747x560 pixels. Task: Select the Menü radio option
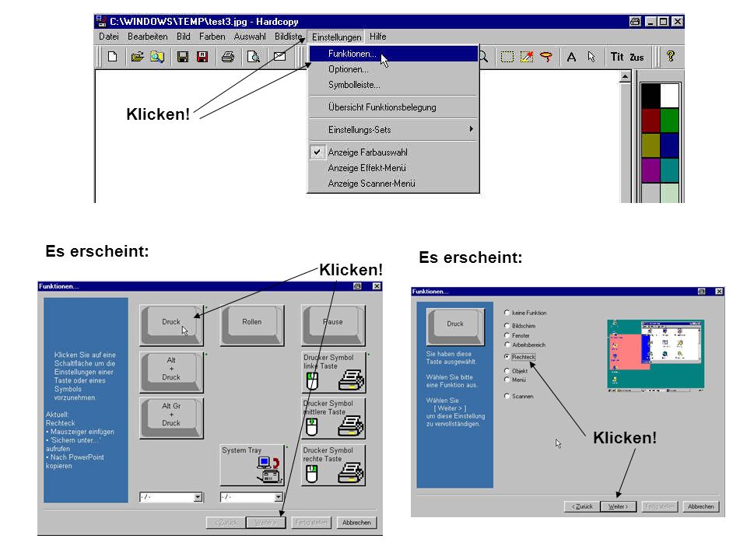(x=507, y=380)
